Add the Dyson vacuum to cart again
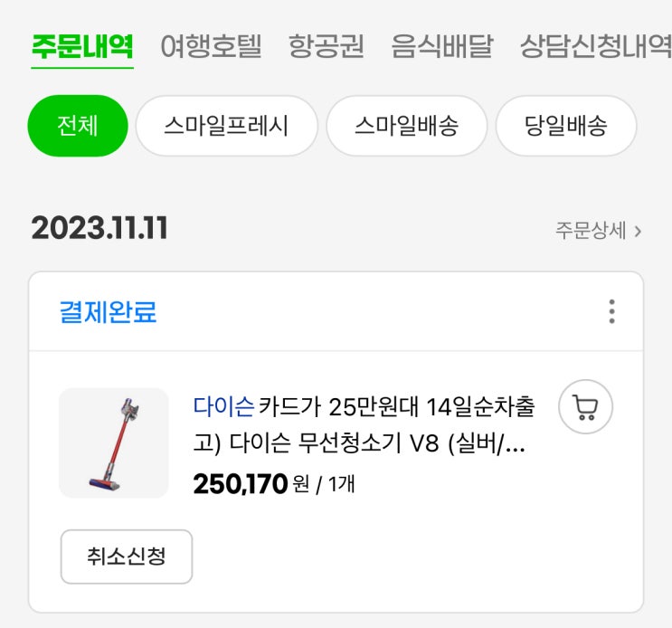The image size is (672, 628). coord(585,406)
